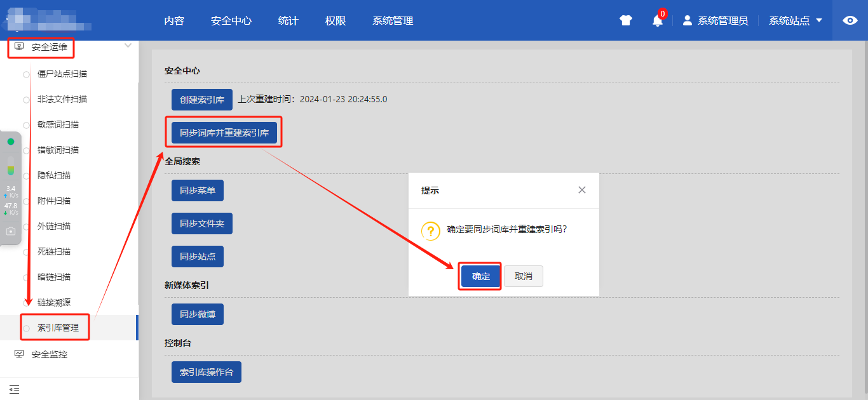Click the eye preview icon in header
The image size is (868, 400).
850,20
